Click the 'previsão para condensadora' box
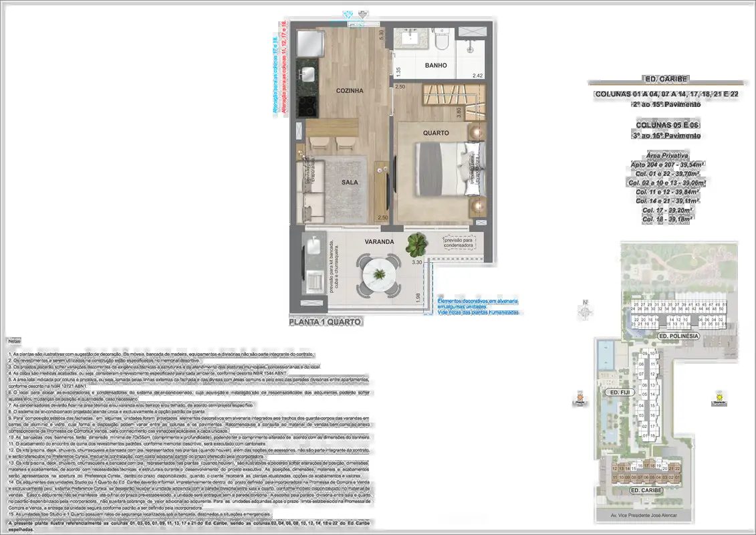The image size is (756, 535). click(459, 243)
